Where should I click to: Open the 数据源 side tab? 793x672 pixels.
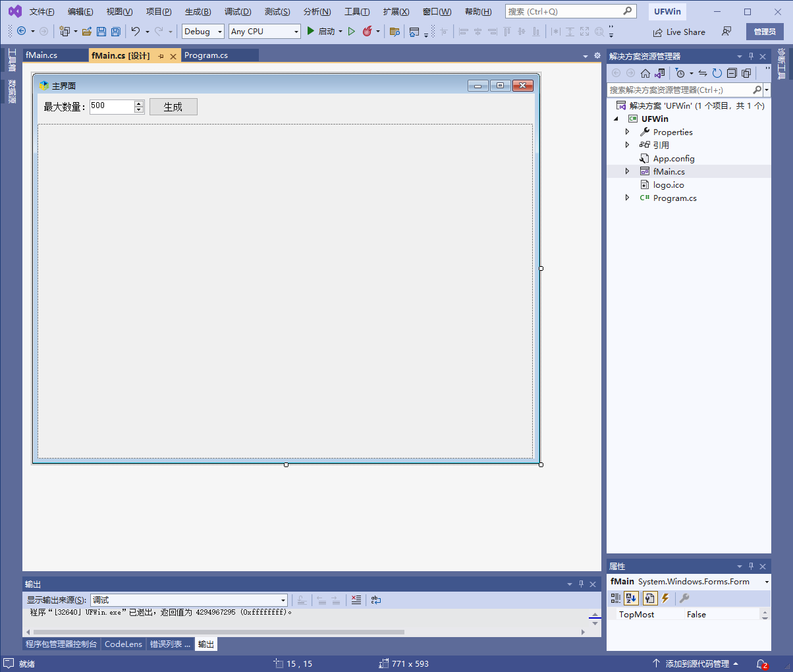tap(12, 91)
